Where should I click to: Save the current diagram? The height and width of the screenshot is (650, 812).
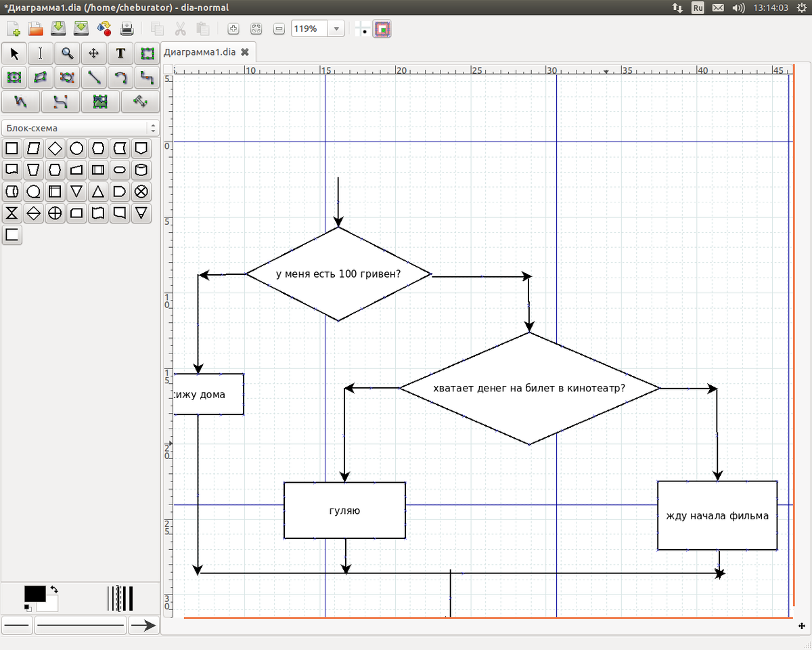tap(59, 28)
